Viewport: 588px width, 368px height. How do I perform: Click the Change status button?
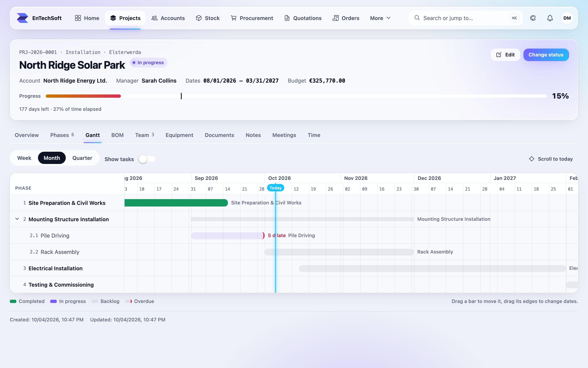546,55
